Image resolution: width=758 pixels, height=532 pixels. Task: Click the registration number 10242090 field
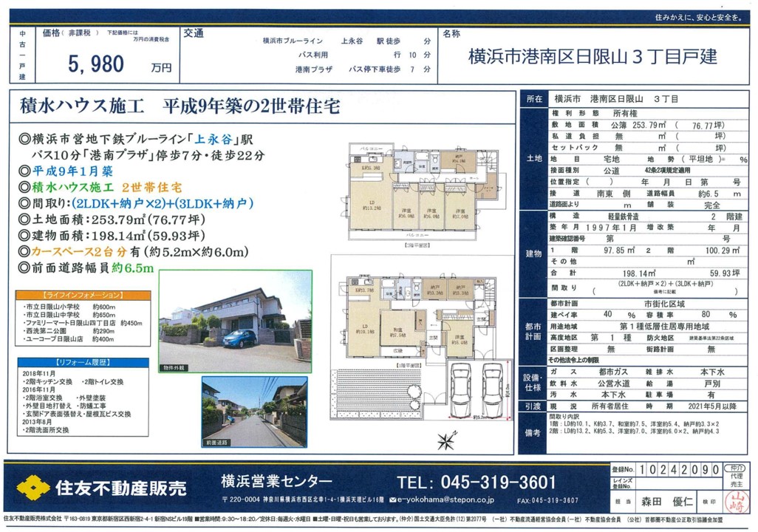coord(676,470)
